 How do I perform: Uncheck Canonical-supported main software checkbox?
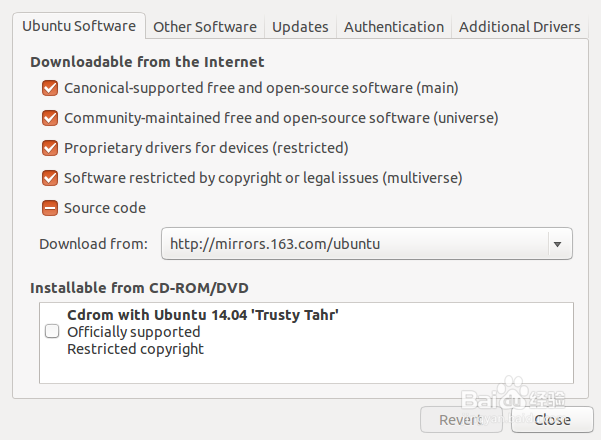coord(50,88)
